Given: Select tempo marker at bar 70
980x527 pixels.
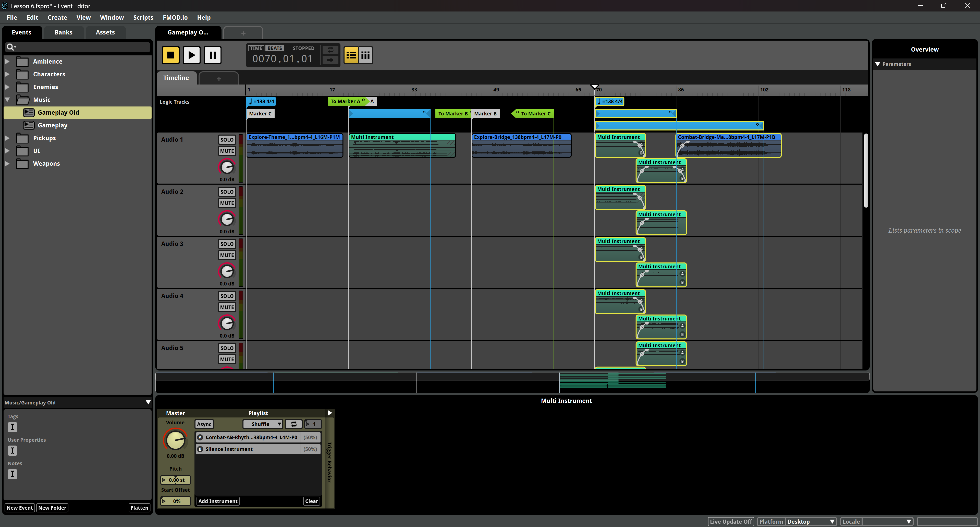Looking at the screenshot, I should click(x=609, y=102).
